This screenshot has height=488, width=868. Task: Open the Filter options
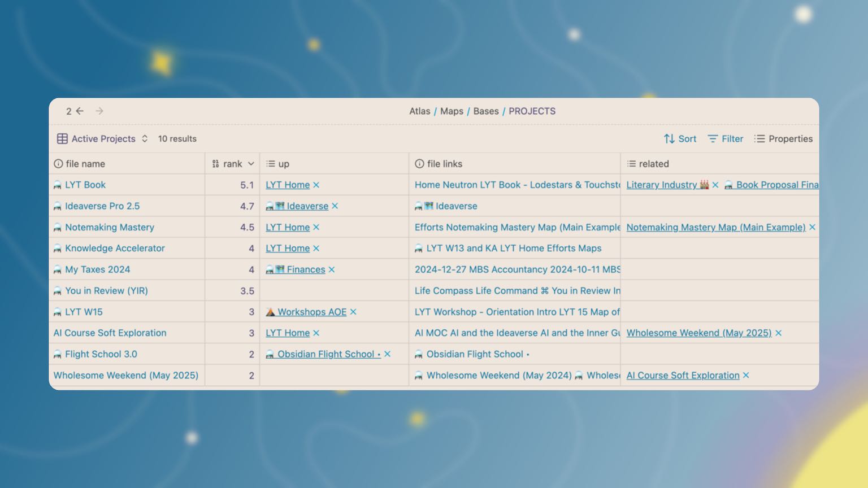point(726,139)
